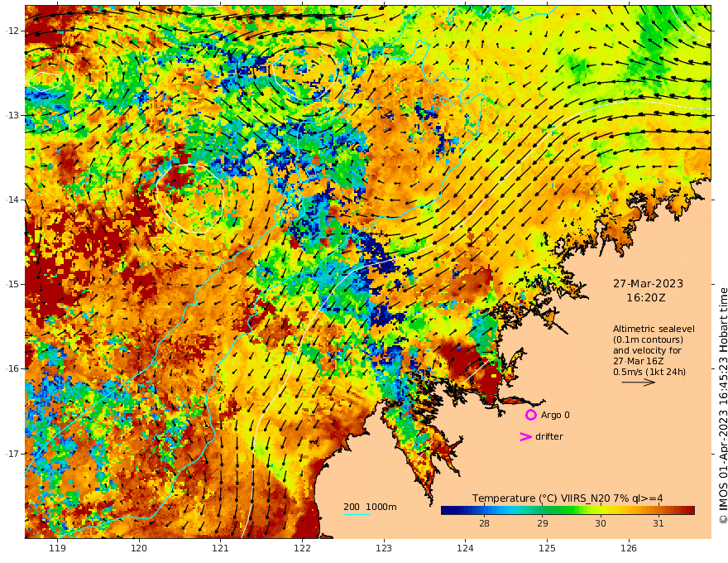The image size is (728, 563).
Task: Click longitude axis label 125
Action: coord(547,548)
